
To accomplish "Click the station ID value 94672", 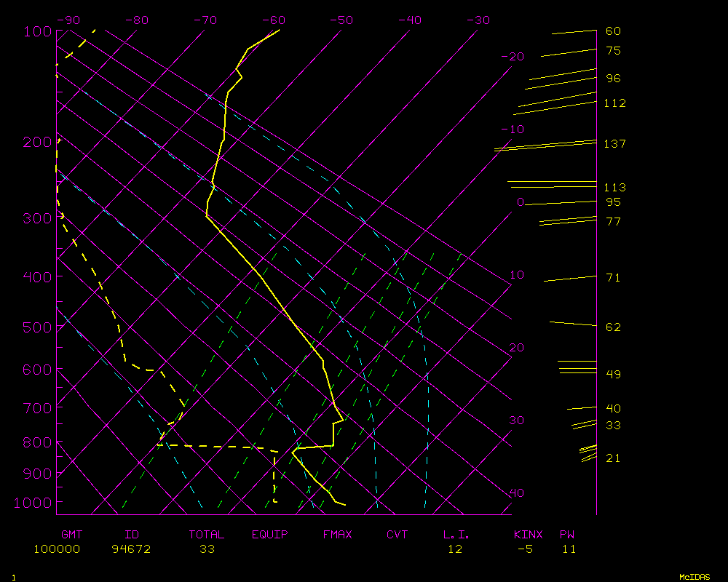I will pyautogui.click(x=131, y=549).
